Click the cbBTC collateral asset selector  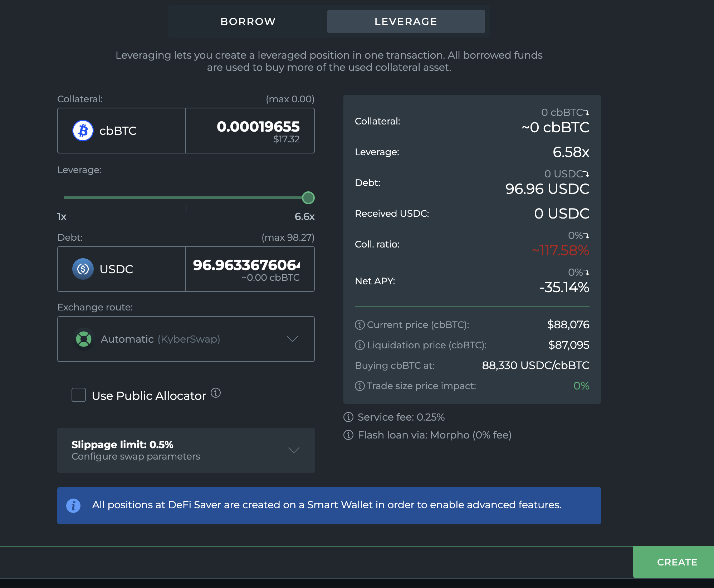coord(122,131)
